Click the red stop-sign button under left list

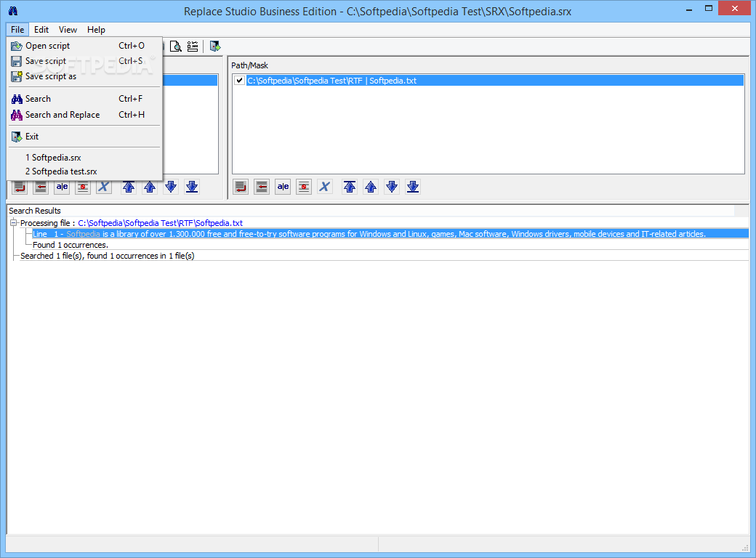coord(83,187)
